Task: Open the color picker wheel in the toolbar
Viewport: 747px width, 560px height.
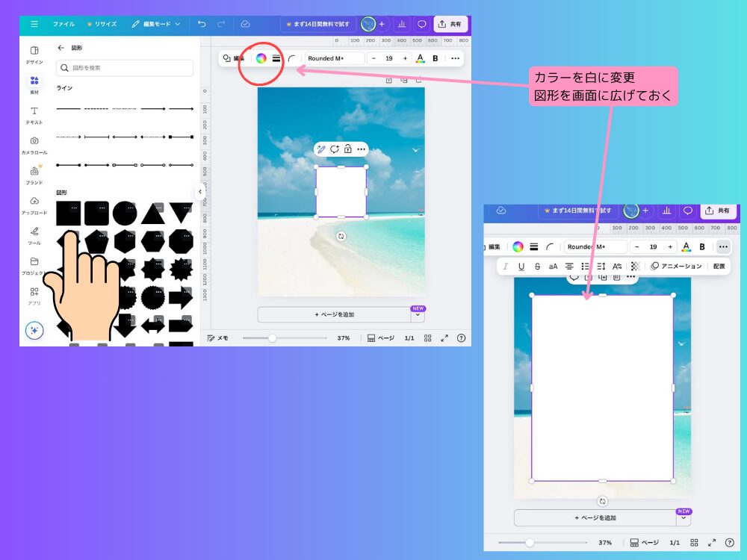Action: tap(261, 58)
